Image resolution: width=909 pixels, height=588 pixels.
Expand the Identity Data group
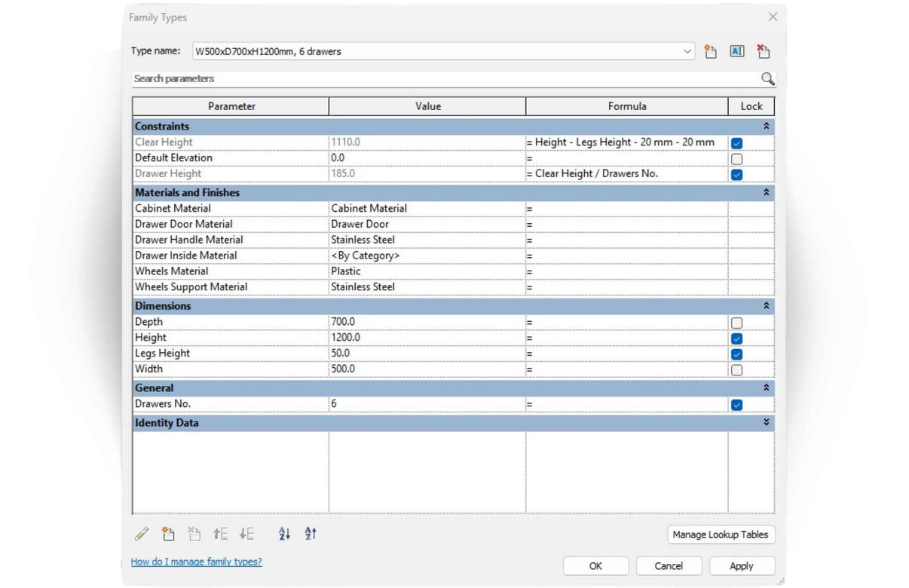pyautogui.click(x=766, y=423)
